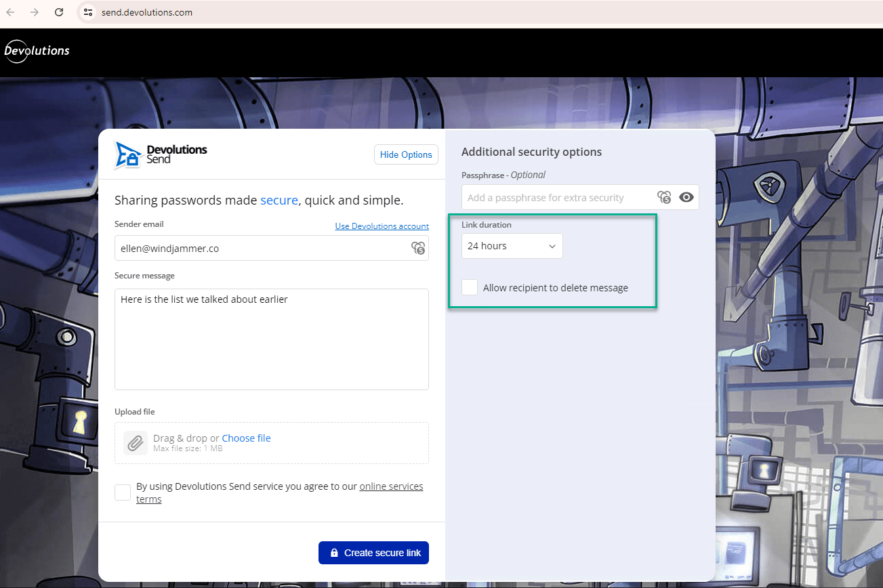Click the browser back arrow

pyautogui.click(x=11, y=12)
